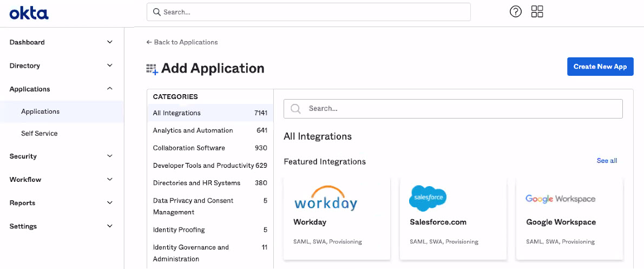Image resolution: width=644 pixels, height=269 pixels.
Task: Expand the Dashboard menu chevron
Action: 110,42
